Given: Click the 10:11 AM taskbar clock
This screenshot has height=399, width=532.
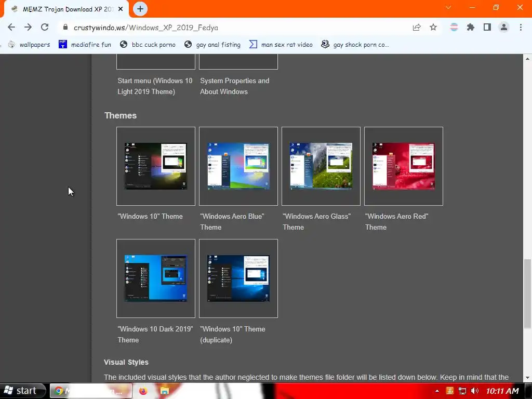Looking at the screenshot, I should [502, 391].
